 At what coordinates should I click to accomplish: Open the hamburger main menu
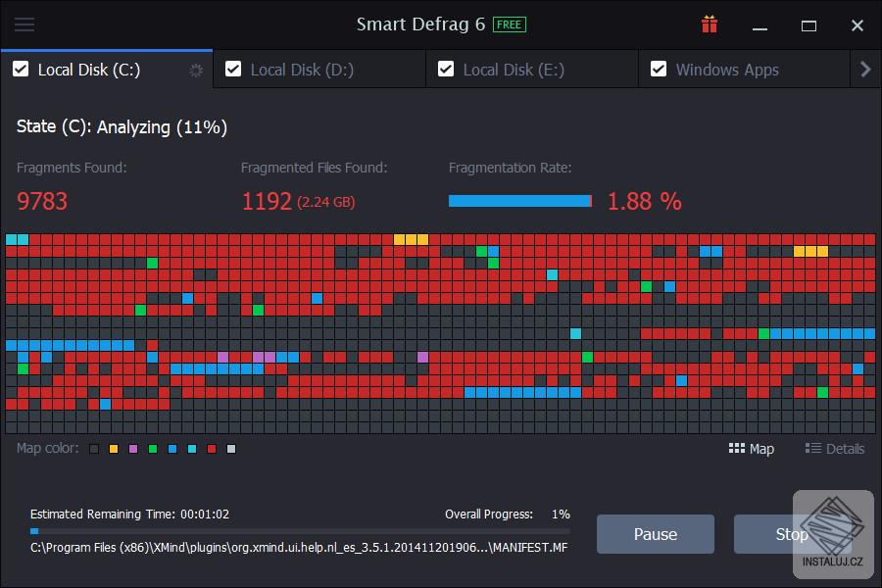tap(24, 24)
